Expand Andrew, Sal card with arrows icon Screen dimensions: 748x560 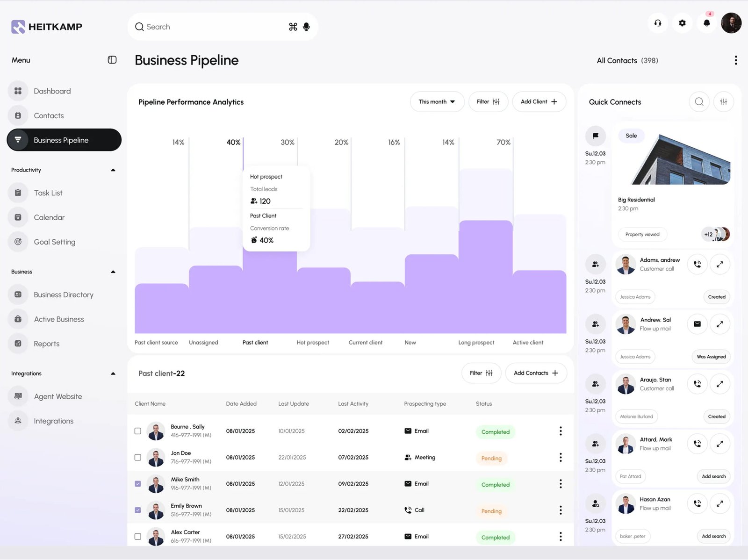tap(719, 324)
